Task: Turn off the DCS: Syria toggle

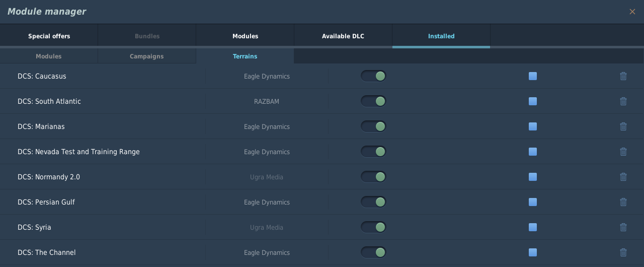Action: [x=373, y=227]
